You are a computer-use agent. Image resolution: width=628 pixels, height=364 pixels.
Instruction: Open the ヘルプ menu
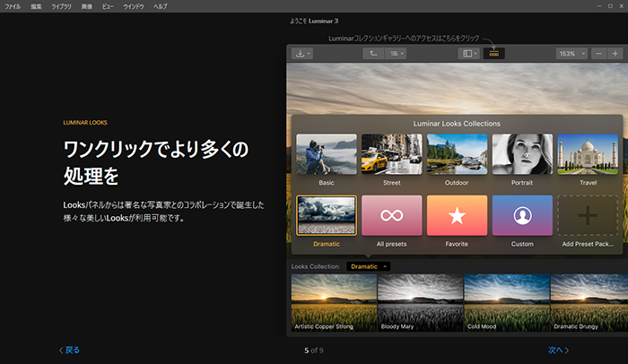click(161, 6)
